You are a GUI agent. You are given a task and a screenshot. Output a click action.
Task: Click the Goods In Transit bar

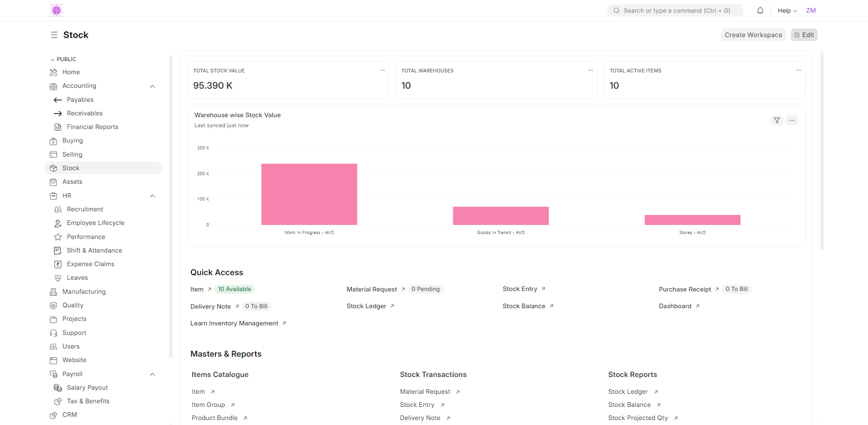[501, 216]
